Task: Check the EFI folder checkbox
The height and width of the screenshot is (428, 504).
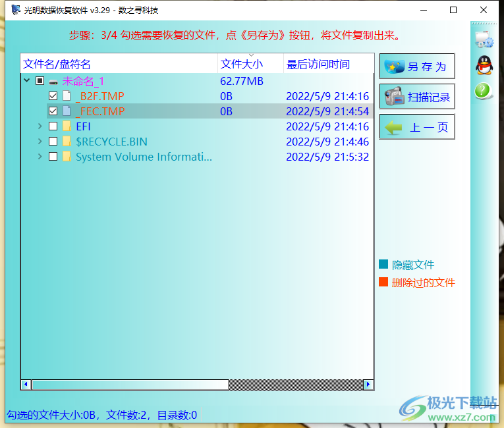Action: pos(53,126)
